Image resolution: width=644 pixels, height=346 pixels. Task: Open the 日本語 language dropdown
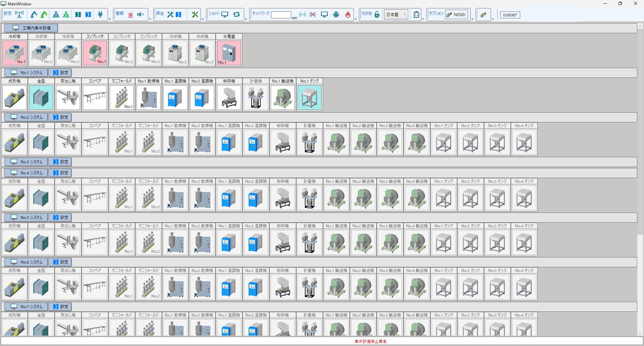(x=396, y=14)
